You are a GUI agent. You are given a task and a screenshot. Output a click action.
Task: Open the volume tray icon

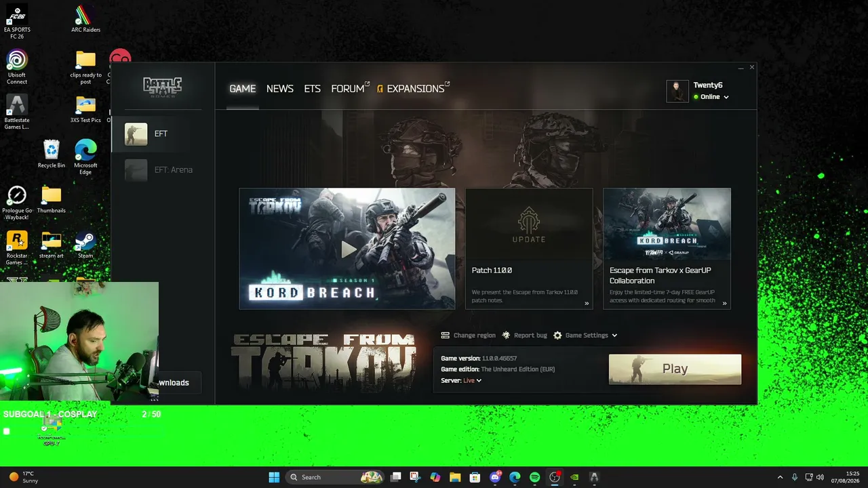click(x=821, y=477)
